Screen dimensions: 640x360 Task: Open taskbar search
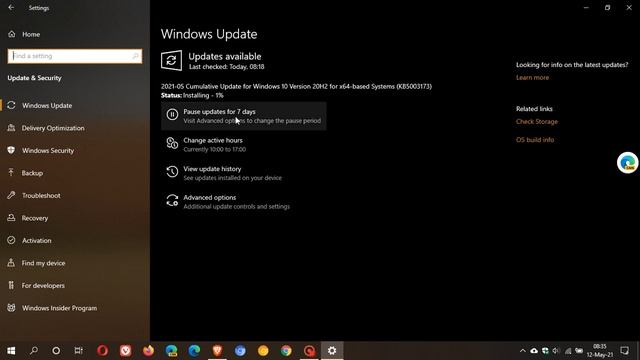(x=34, y=350)
